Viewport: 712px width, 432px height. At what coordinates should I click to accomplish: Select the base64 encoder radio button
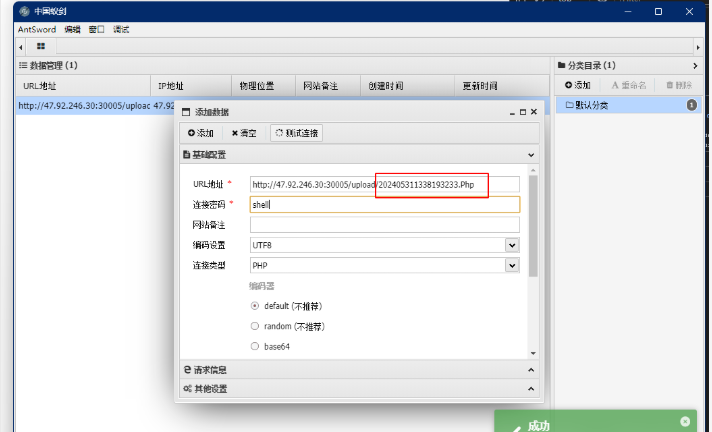tap(255, 346)
